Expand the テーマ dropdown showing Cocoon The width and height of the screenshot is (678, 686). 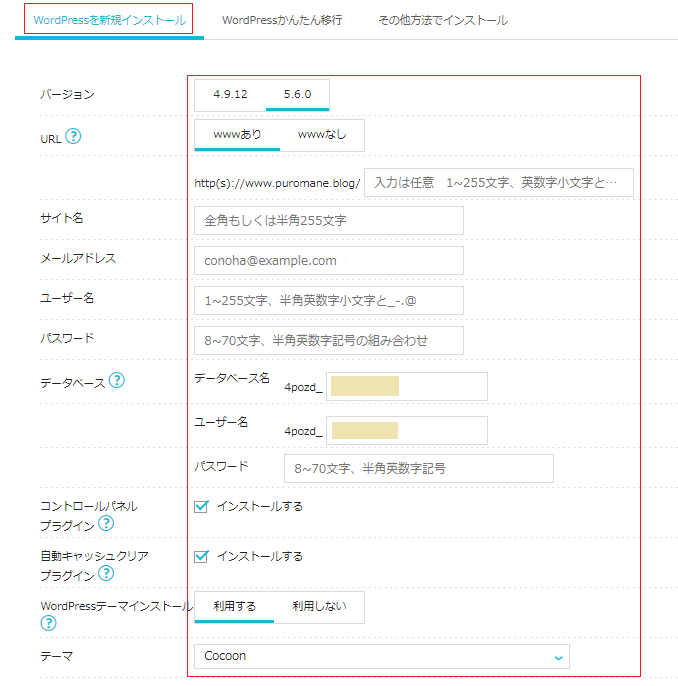(x=382, y=656)
